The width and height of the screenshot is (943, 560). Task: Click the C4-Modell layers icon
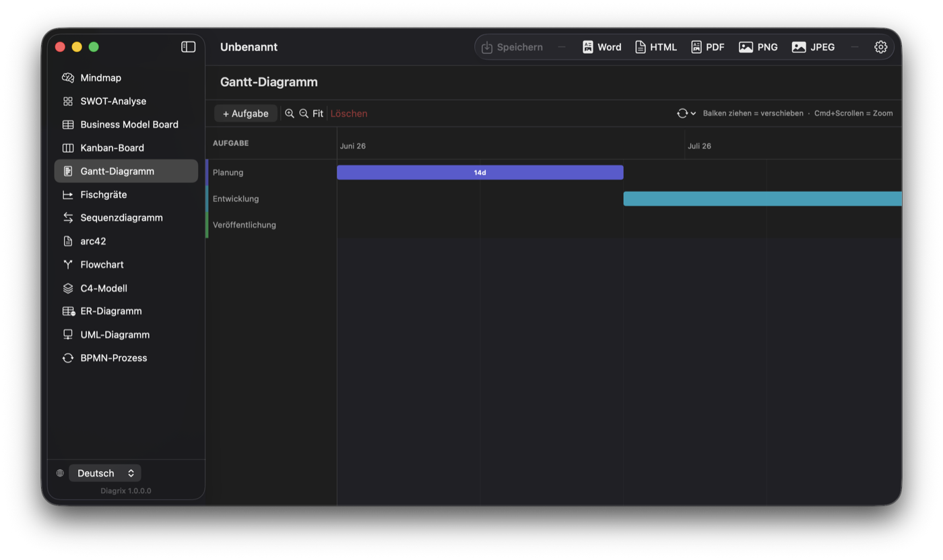[x=68, y=288]
